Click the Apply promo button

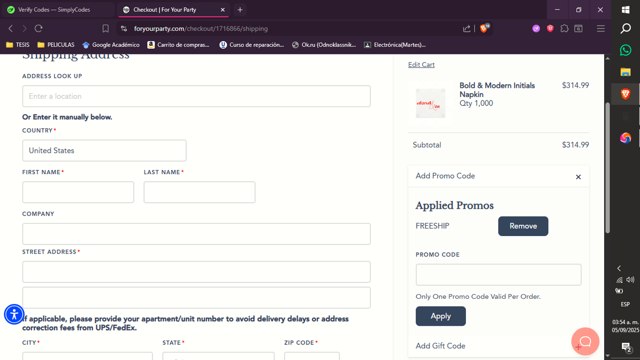pos(440,316)
